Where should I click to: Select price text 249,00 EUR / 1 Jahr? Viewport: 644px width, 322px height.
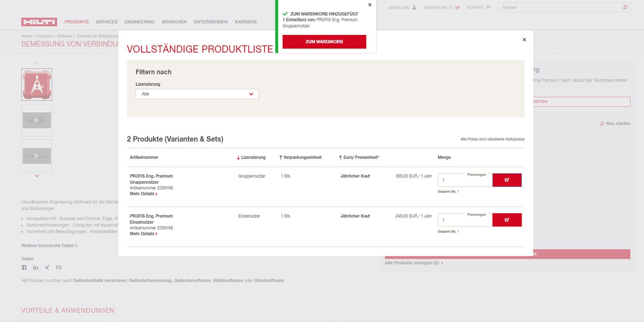pyautogui.click(x=414, y=216)
